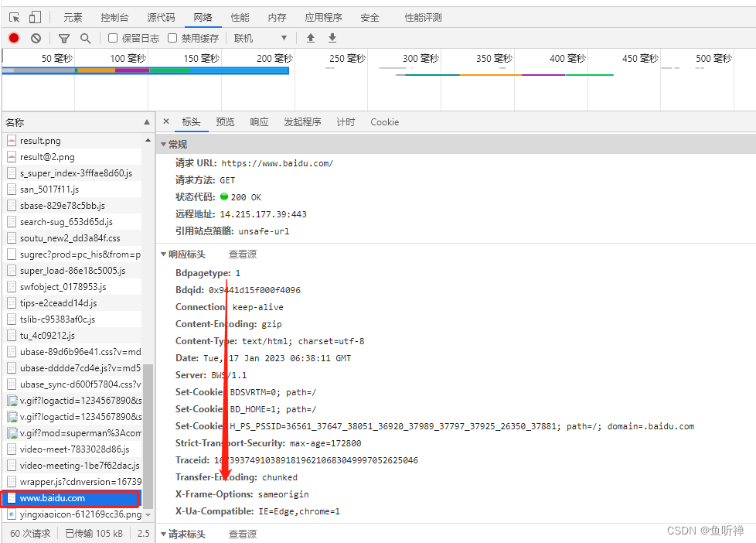This screenshot has height=543, width=756.
Task: Select soutu_new2_dd3a84f.css request
Action: point(73,238)
